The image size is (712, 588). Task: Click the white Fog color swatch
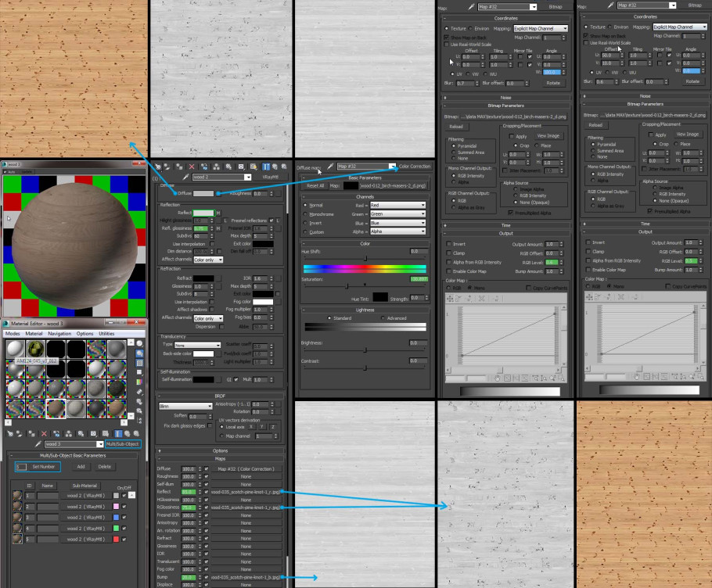click(x=263, y=302)
